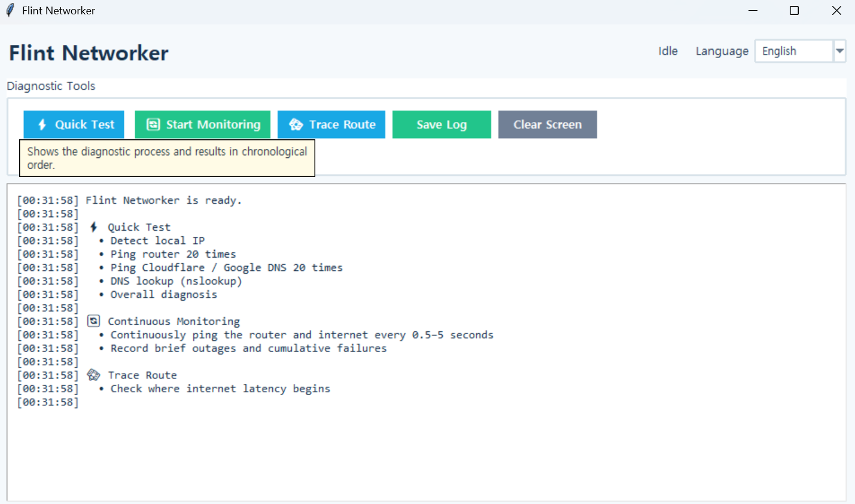Image resolution: width=855 pixels, height=504 pixels.
Task: Maximize the Flint Networker window
Action: point(795,11)
